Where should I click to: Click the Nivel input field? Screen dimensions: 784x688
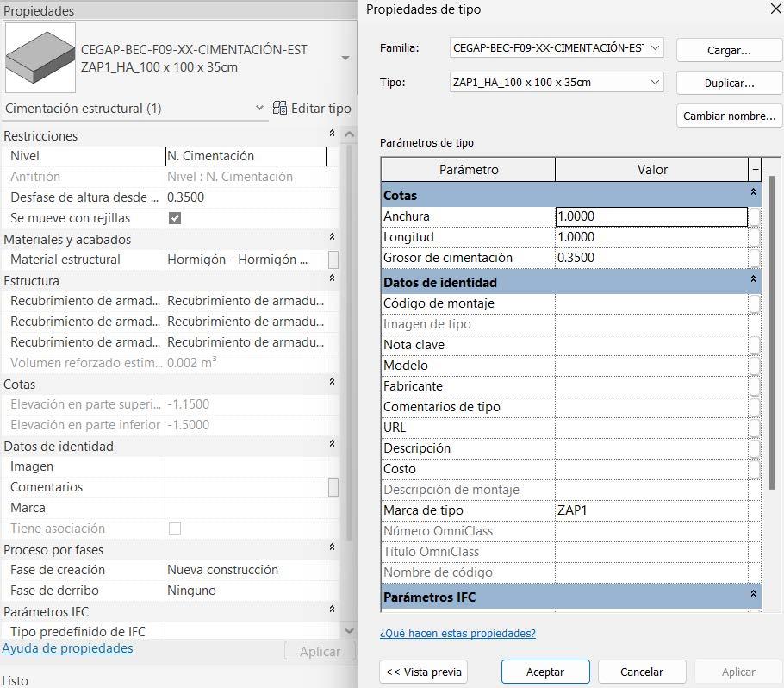pyautogui.click(x=246, y=156)
